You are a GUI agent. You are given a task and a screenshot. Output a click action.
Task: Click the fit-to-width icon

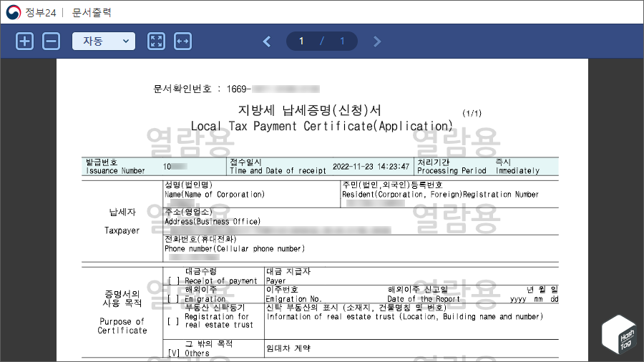pyautogui.click(x=182, y=41)
